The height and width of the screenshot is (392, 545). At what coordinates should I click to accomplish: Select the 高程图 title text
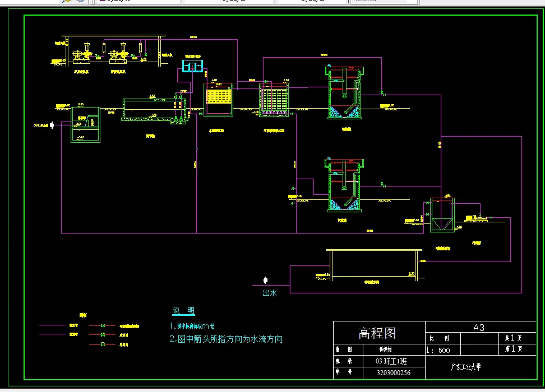(x=377, y=333)
